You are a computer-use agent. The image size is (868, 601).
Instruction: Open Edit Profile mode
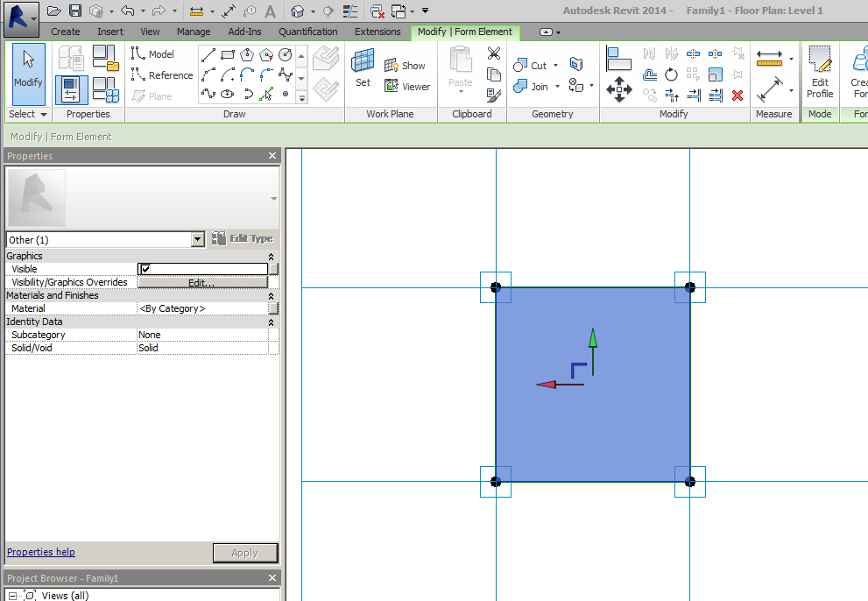[820, 72]
